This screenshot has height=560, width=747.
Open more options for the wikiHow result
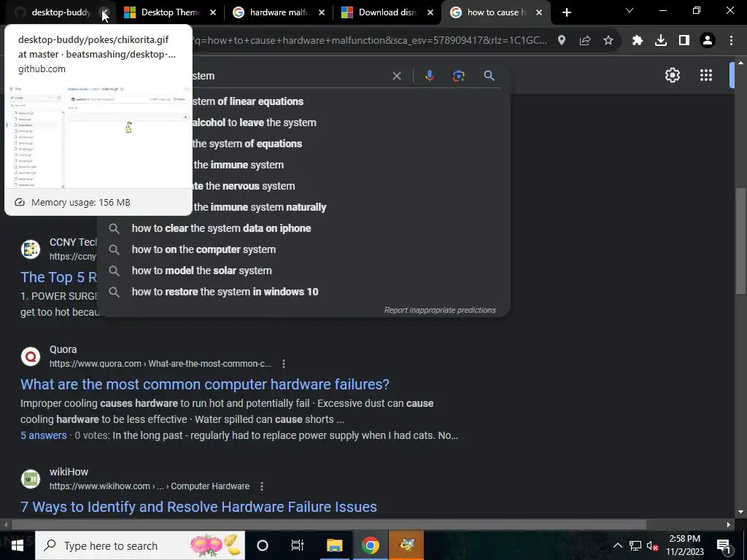[x=262, y=486]
